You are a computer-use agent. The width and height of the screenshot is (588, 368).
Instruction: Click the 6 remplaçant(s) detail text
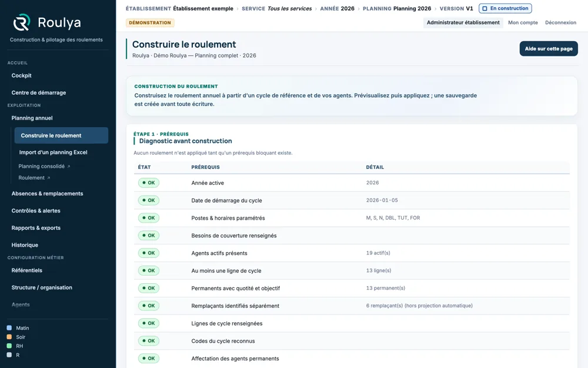coord(419,306)
